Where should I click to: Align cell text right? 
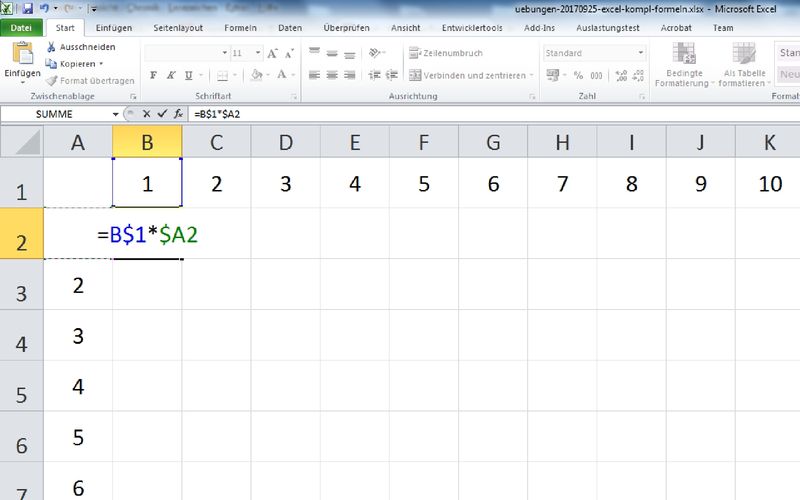click(349, 76)
